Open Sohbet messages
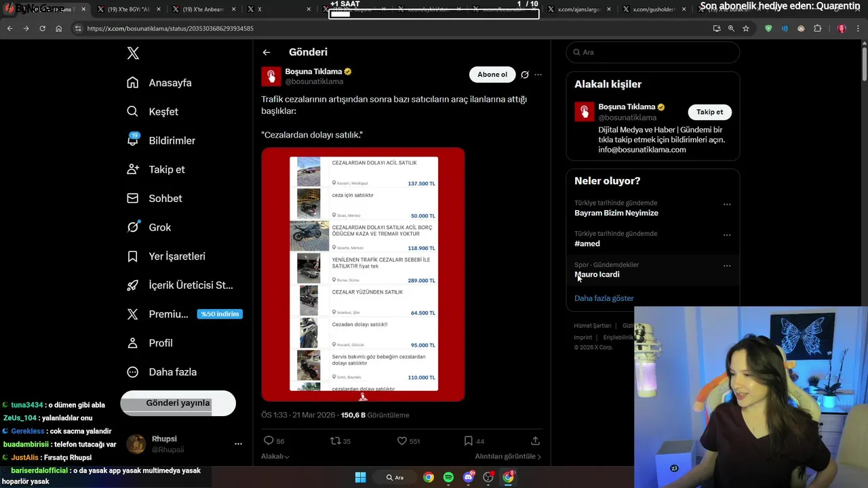Screen dimensions: 868x488 (x=155, y=199)
